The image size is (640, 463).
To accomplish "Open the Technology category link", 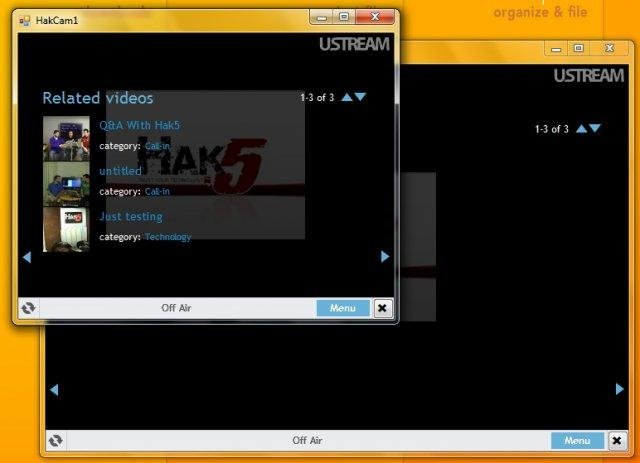I will tap(168, 237).
